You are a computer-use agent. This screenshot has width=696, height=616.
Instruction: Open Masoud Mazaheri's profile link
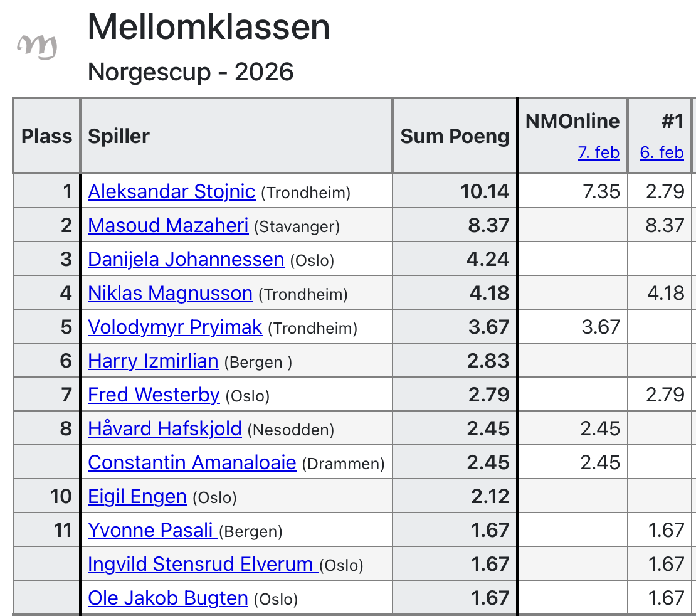click(168, 225)
